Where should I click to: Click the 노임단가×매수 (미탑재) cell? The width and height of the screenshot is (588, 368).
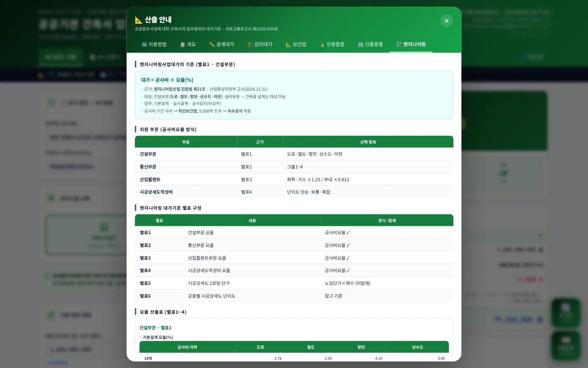(348, 283)
